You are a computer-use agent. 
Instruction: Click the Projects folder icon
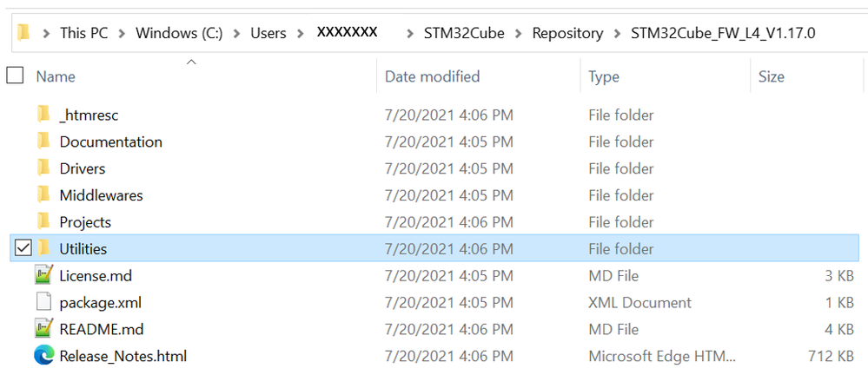(x=43, y=222)
